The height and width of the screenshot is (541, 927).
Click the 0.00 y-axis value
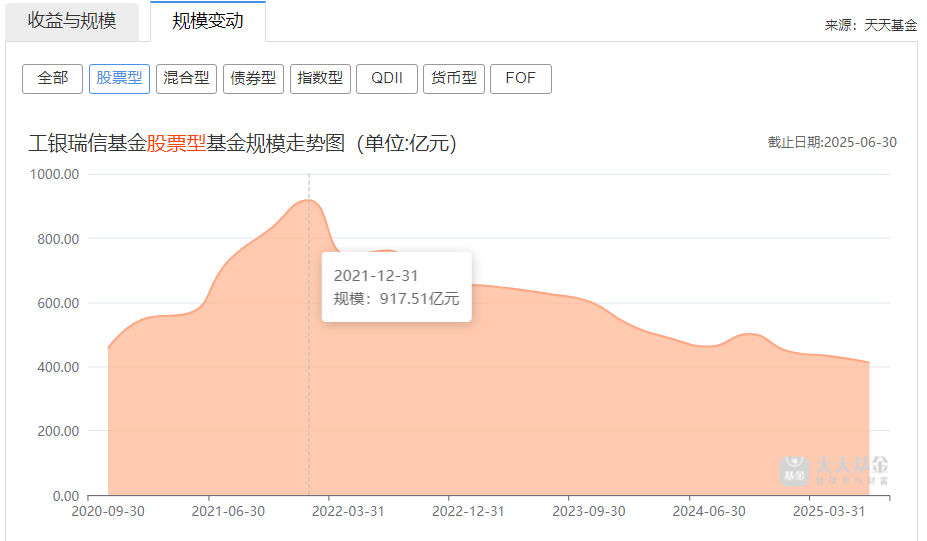pyautogui.click(x=66, y=496)
